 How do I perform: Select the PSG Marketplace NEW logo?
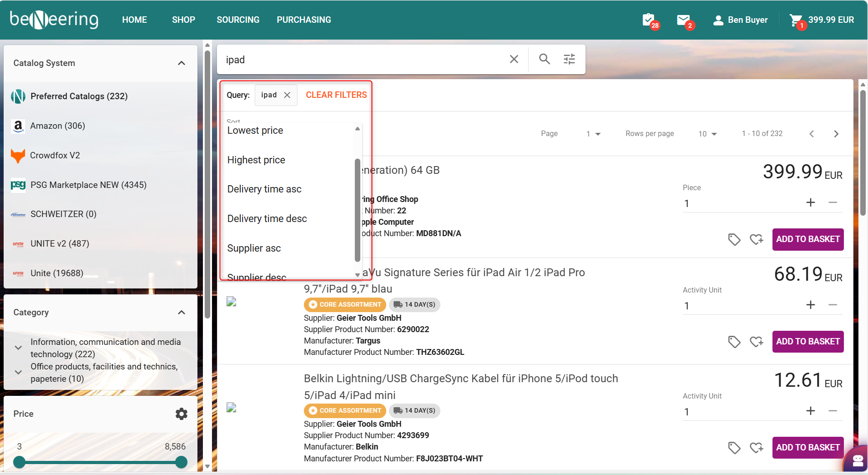click(18, 185)
